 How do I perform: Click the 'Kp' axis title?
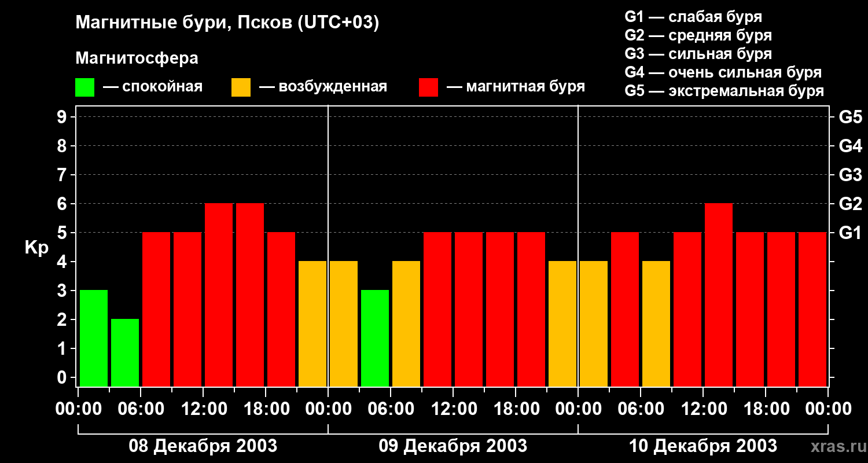pos(36,247)
